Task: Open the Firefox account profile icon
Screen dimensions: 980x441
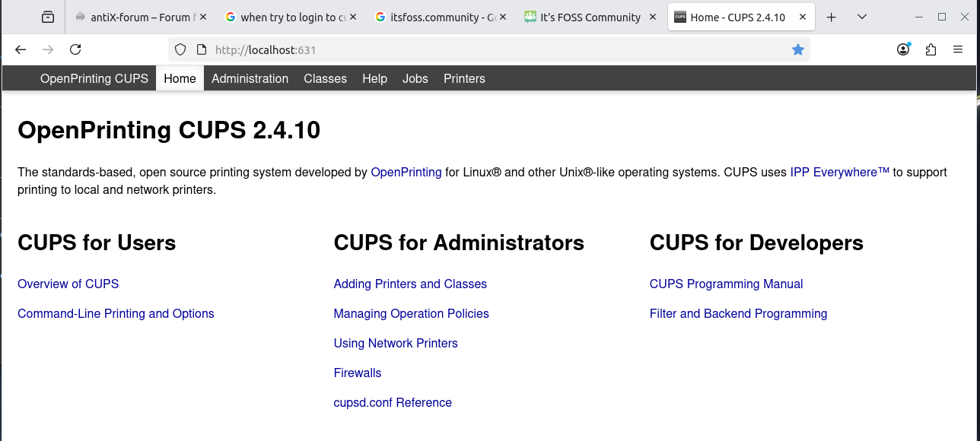Action: click(903, 49)
